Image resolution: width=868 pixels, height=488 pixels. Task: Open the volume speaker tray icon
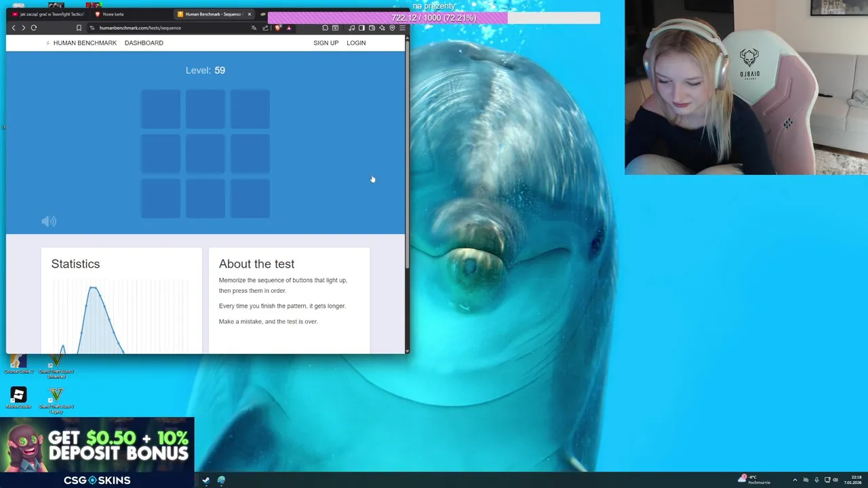click(835, 480)
